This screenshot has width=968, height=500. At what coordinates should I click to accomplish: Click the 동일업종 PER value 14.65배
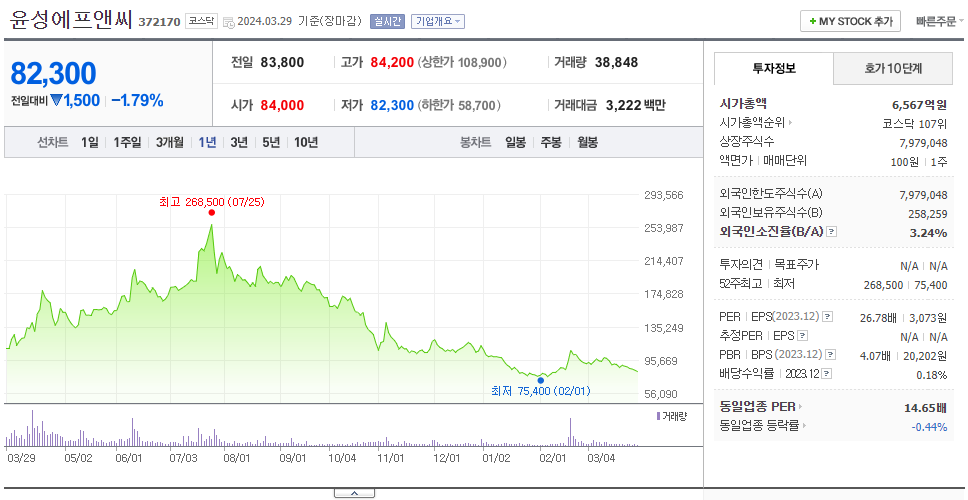pyautogui.click(x=925, y=407)
